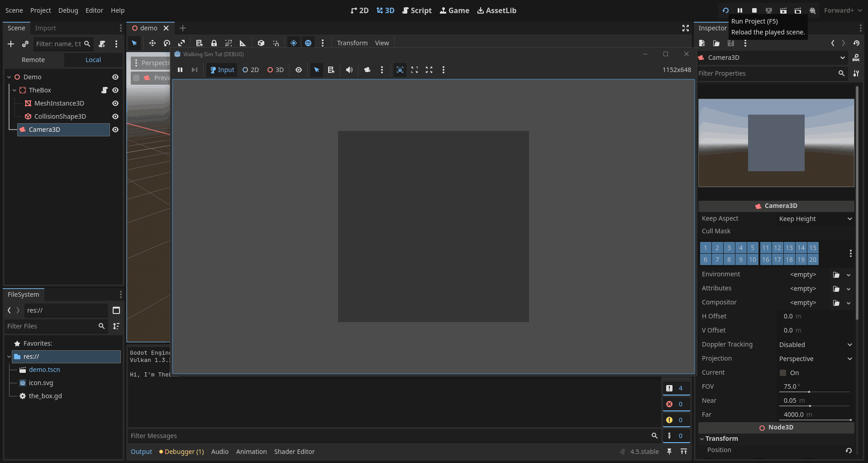
Task: Toggle visibility of TheBox node
Action: pyautogui.click(x=115, y=90)
